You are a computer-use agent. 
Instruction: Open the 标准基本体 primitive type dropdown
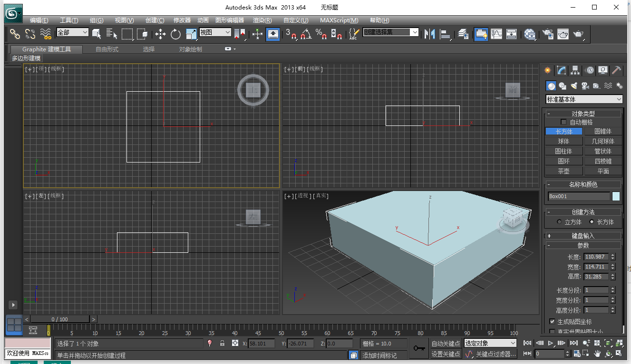[x=584, y=99]
